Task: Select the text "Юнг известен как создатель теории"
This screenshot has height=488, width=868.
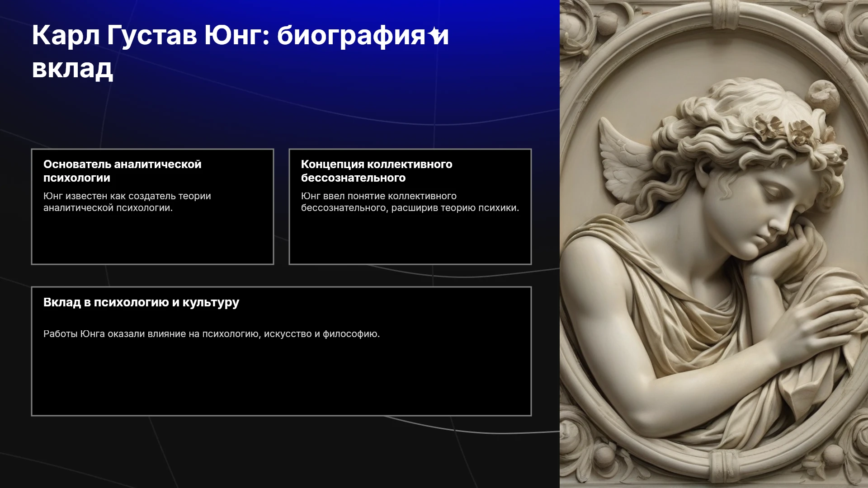Action: 127,196
